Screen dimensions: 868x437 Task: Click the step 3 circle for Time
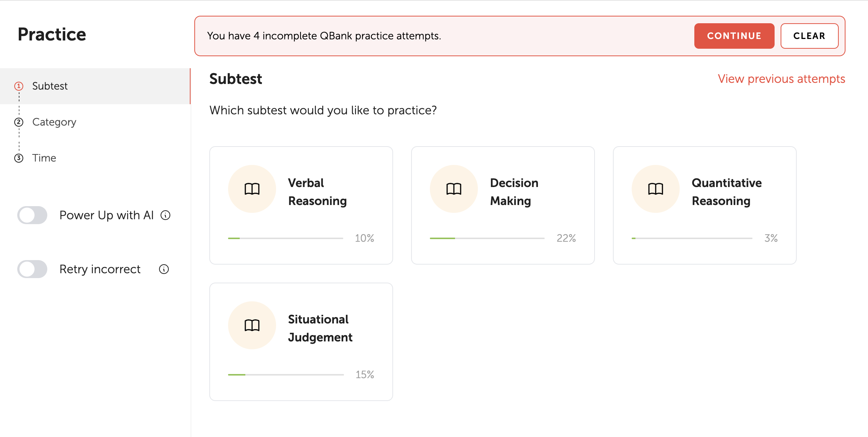19,158
